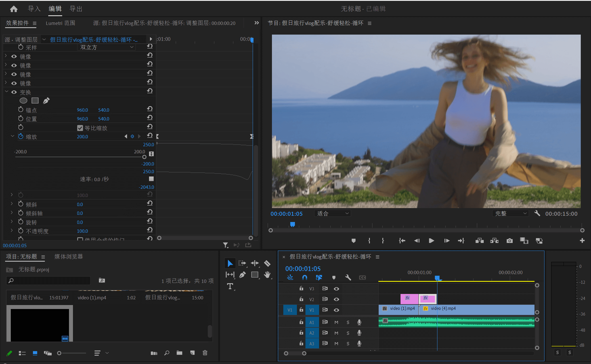
Task: Go to next 缩放 keyframe
Action: [139, 136]
